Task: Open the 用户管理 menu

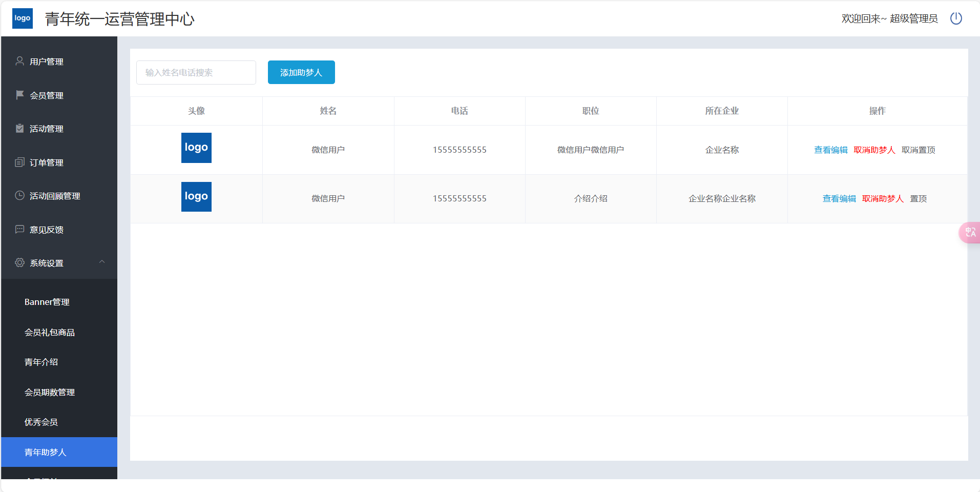Action: click(x=59, y=61)
